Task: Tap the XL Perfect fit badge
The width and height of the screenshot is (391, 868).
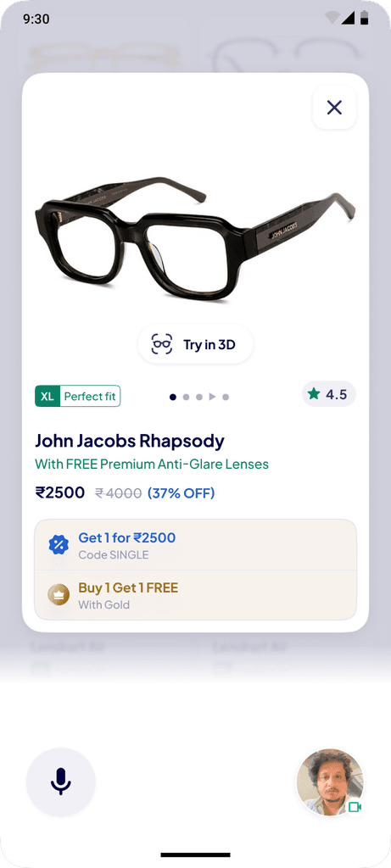Action: tap(77, 397)
